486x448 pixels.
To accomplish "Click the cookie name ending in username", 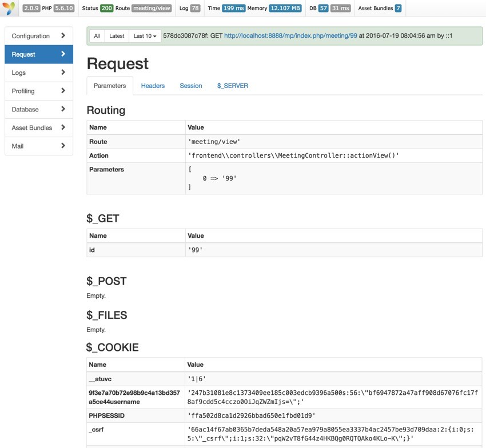I will click(134, 397).
